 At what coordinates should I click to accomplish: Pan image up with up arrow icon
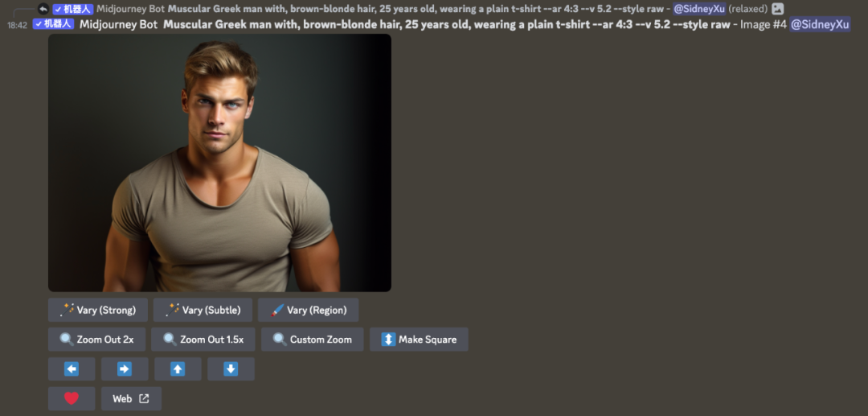click(178, 369)
